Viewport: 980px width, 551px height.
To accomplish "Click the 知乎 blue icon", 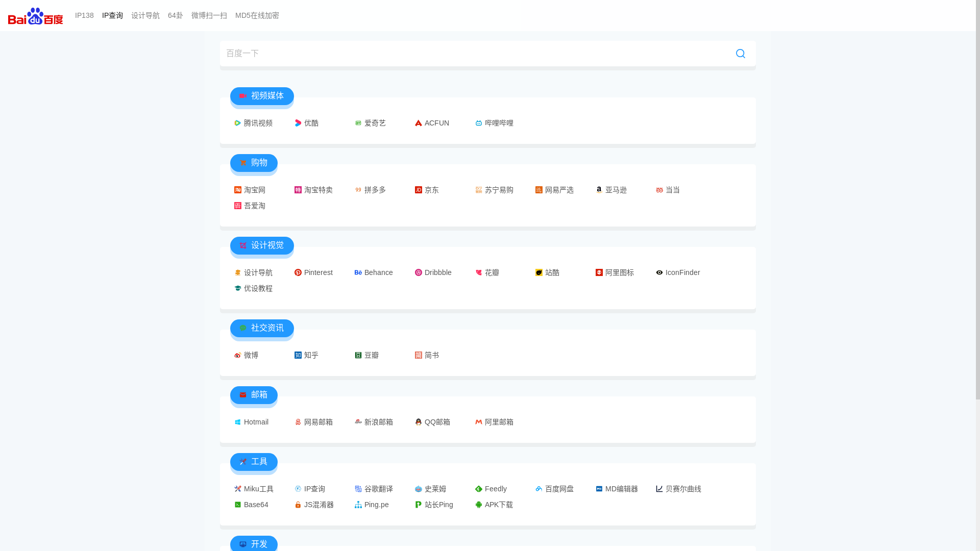I will (298, 355).
